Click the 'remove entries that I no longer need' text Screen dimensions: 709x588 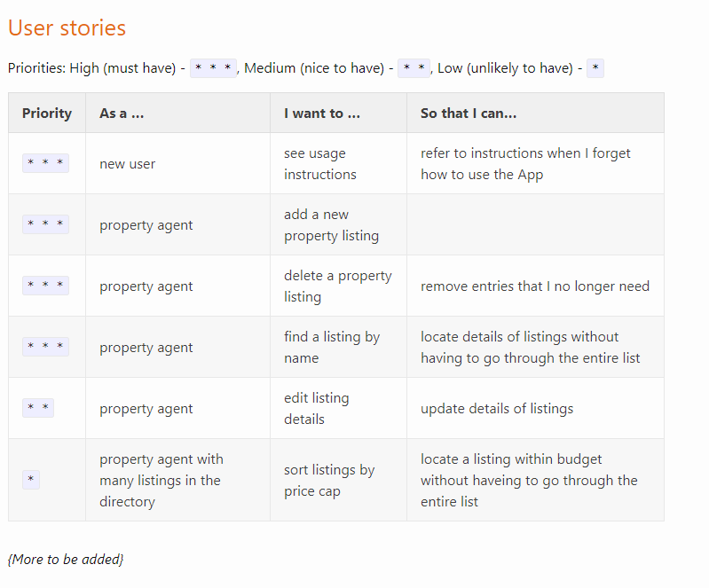534,286
